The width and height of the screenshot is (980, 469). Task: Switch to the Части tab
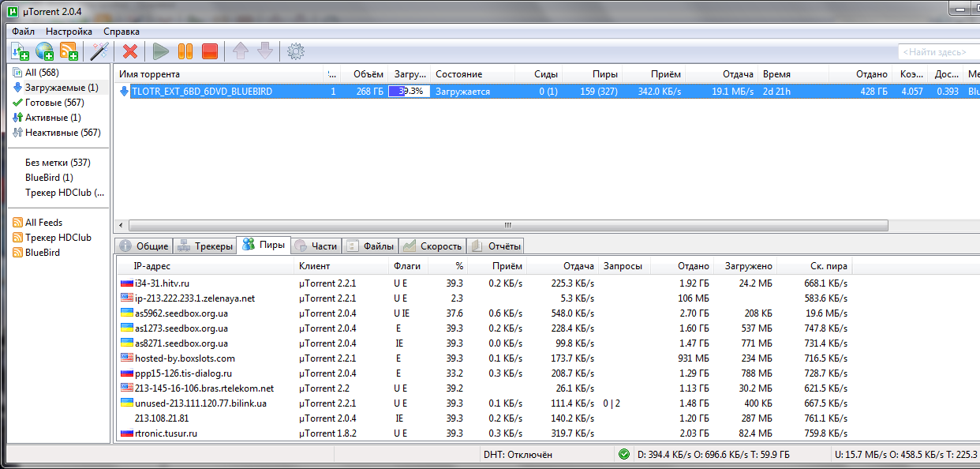point(316,246)
